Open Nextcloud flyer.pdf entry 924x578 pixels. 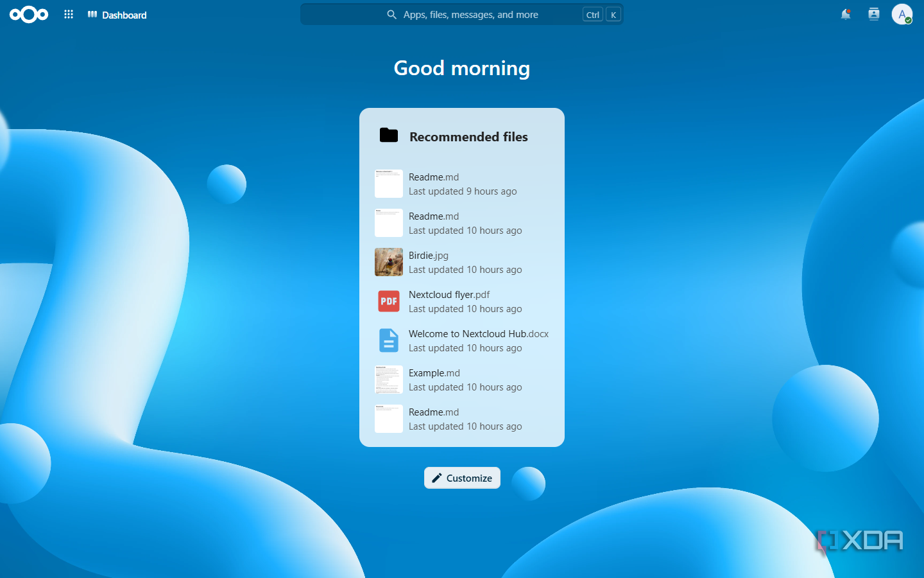(462, 301)
